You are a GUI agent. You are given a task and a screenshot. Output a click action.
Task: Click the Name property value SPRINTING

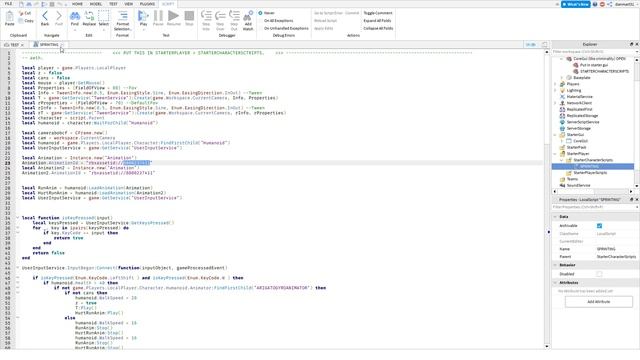(606, 249)
